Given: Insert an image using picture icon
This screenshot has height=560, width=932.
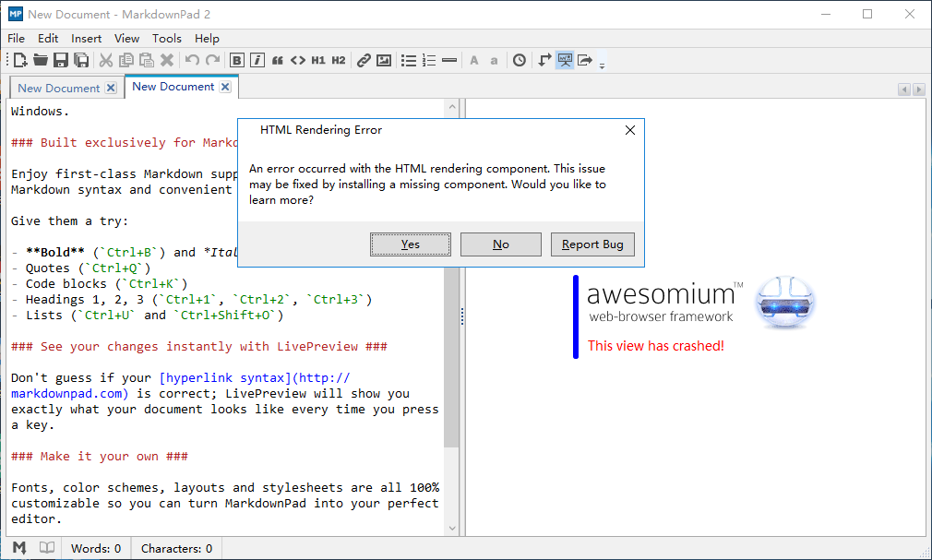Looking at the screenshot, I should point(384,60).
